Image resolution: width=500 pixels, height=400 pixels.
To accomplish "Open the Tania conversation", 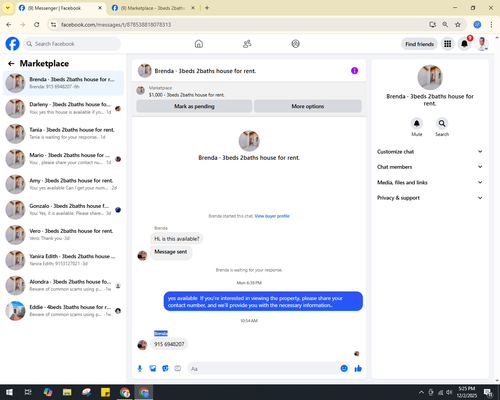I will tap(63, 134).
